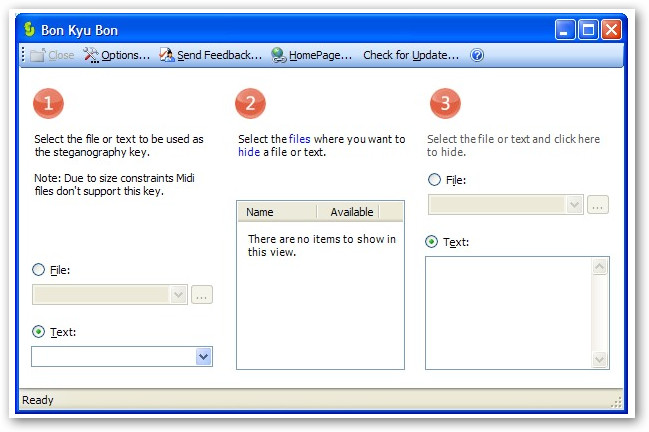
Task: Click the text area scroll up arrow
Action: 599,266
